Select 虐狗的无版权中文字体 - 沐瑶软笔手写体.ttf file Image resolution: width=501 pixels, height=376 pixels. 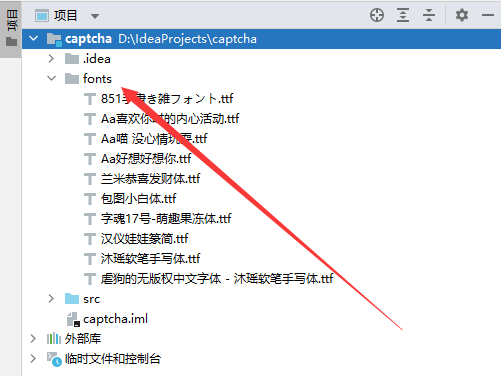(217, 279)
